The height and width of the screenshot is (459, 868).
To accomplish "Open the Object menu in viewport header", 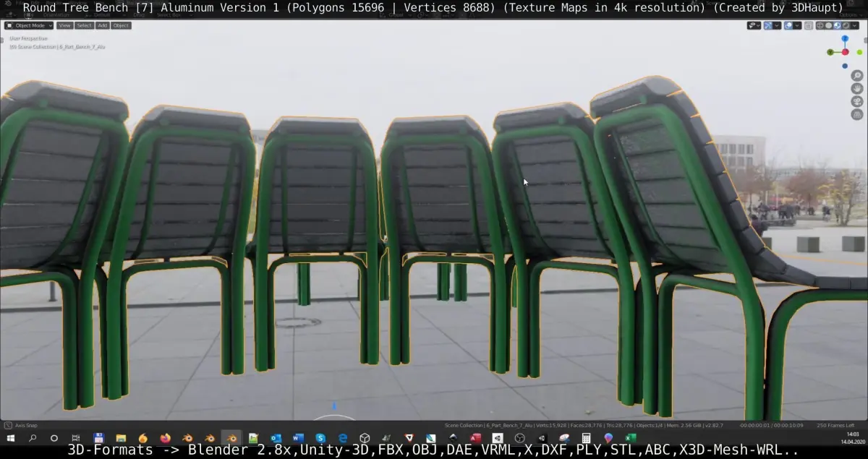I will point(121,25).
